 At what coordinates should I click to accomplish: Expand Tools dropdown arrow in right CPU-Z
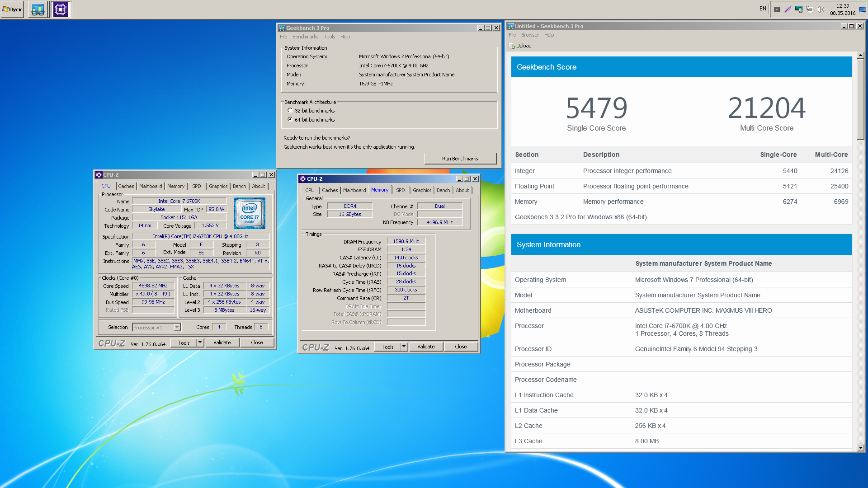tap(404, 347)
